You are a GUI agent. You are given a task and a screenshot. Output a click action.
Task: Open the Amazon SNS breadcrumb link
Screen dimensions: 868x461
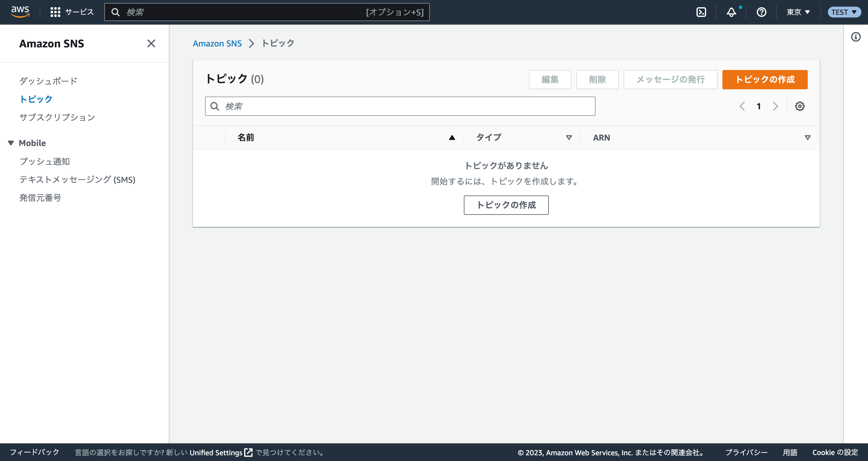tap(217, 43)
